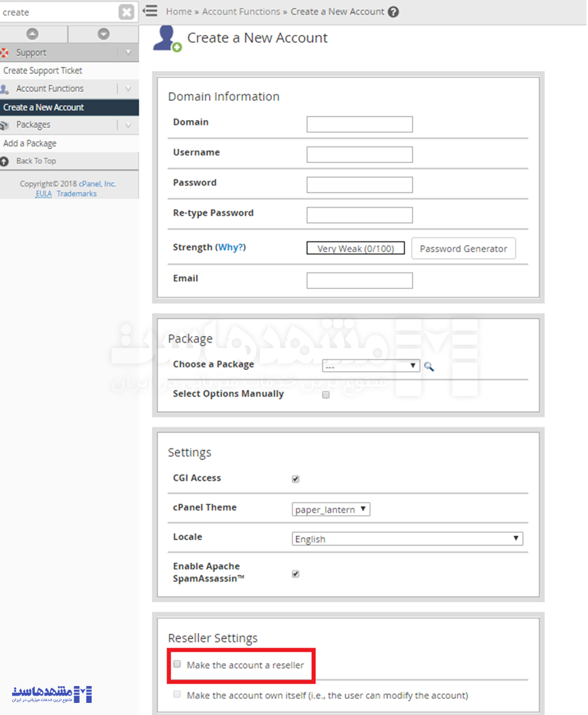
Task: Open the cPanel Theme dropdown
Action: pyautogui.click(x=330, y=509)
